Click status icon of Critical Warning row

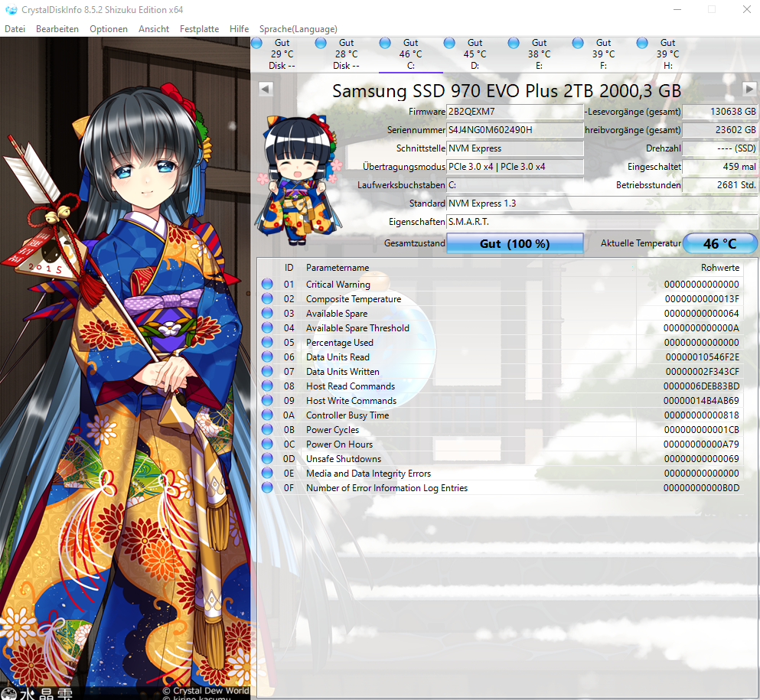click(x=267, y=284)
